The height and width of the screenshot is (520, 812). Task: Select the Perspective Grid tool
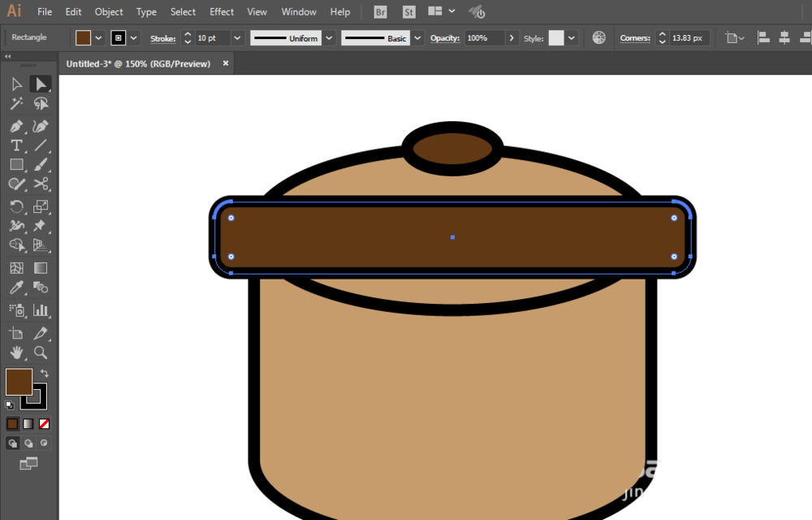tap(41, 245)
